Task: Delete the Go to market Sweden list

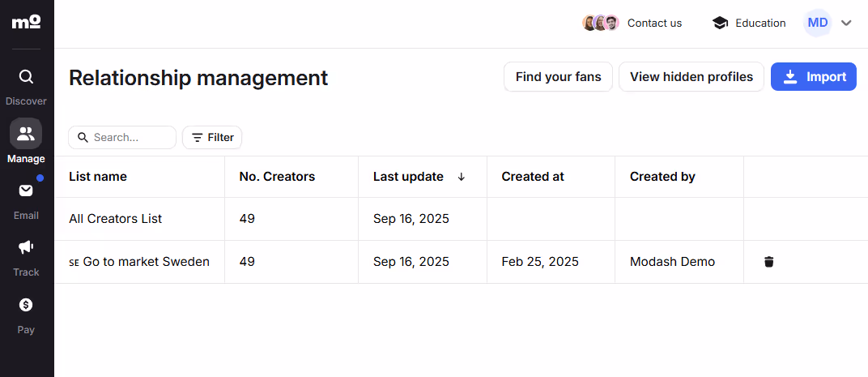Action: click(768, 262)
